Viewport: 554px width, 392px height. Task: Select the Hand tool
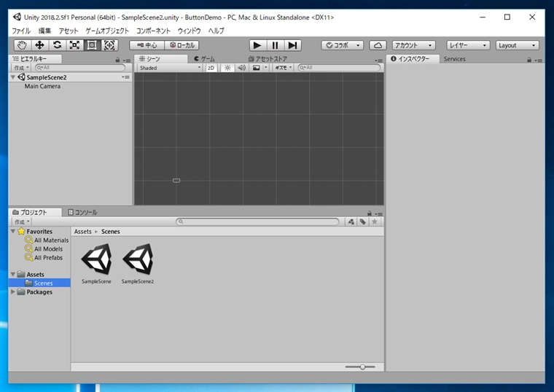coord(22,45)
